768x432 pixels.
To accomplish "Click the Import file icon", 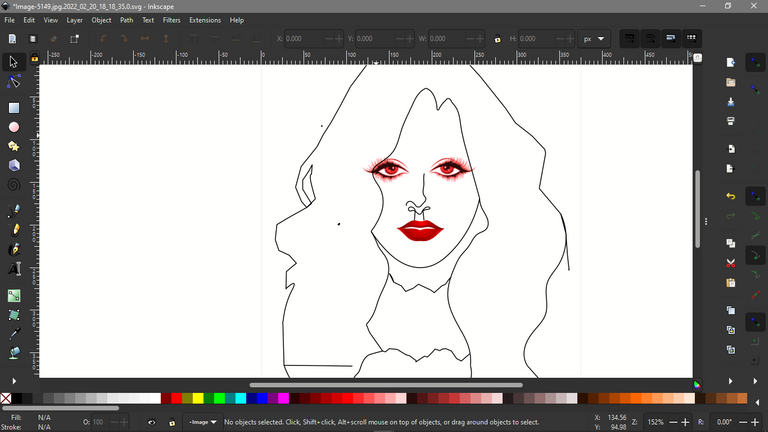I will [730, 149].
